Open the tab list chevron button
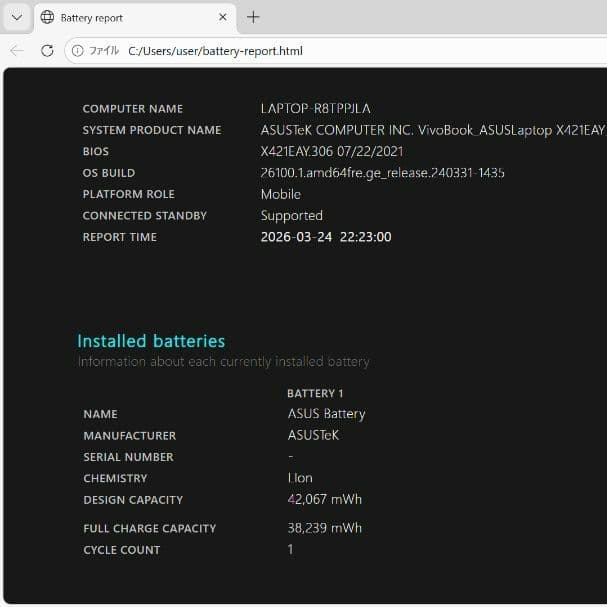Image resolution: width=607 pixels, height=607 pixels. [x=17, y=17]
